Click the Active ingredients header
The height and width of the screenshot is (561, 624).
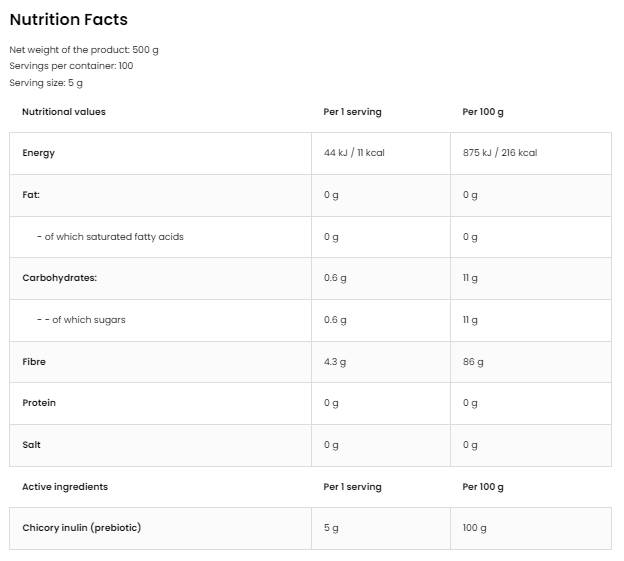(65, 487)
